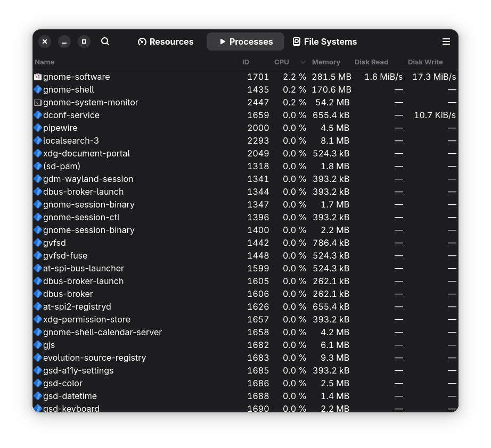Select the gjs process name
The image size is (491, 448).
click(x=49, y=345)
